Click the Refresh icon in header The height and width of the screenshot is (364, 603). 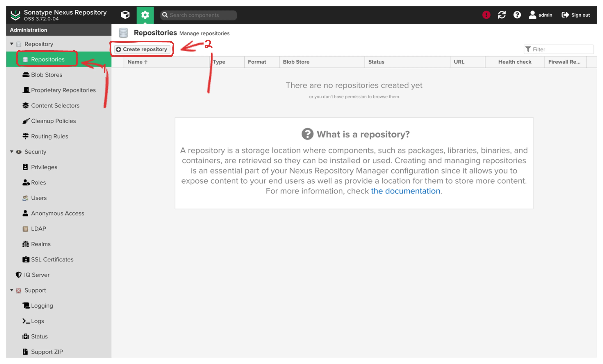coord(501,15)
